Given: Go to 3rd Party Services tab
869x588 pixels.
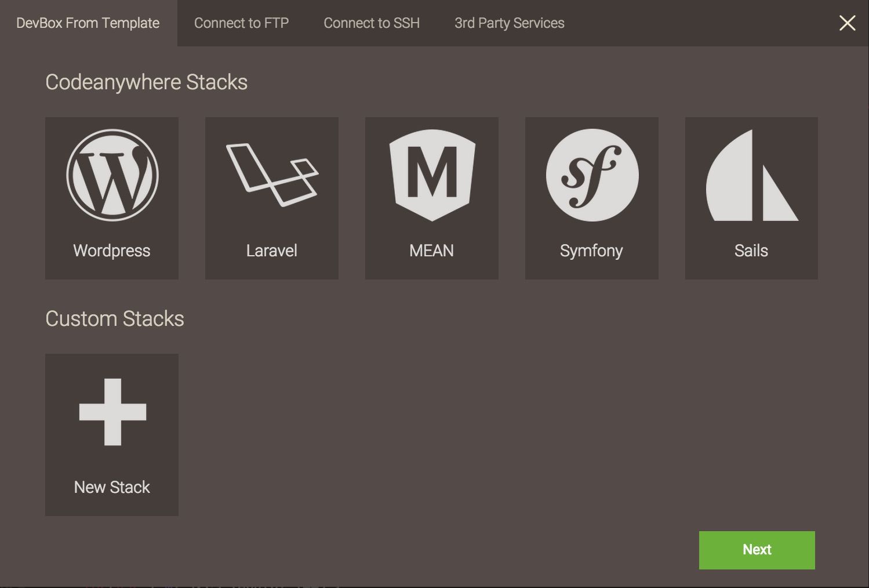Looking at the screenshot, I should click(x=509, y=23).
